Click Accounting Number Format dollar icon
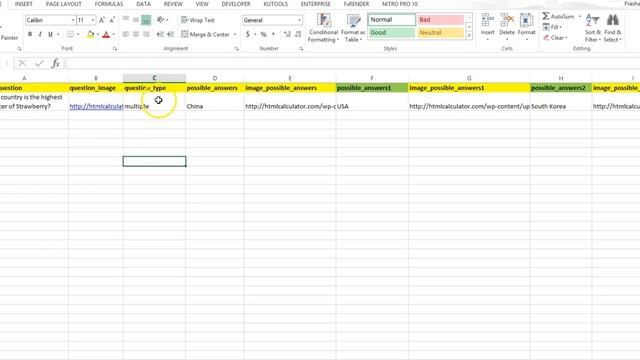The width and height of the screenshot is (640, 360). (248, 34)
